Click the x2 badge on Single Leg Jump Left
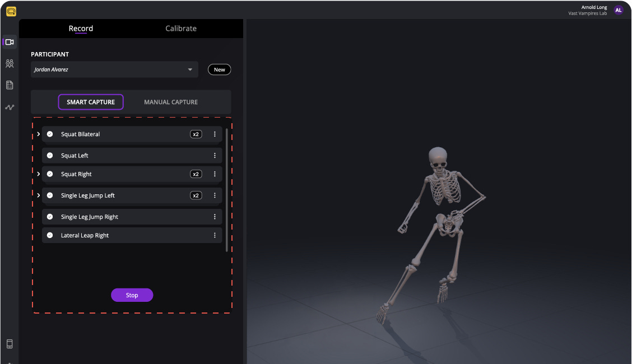 click(196, 195)
